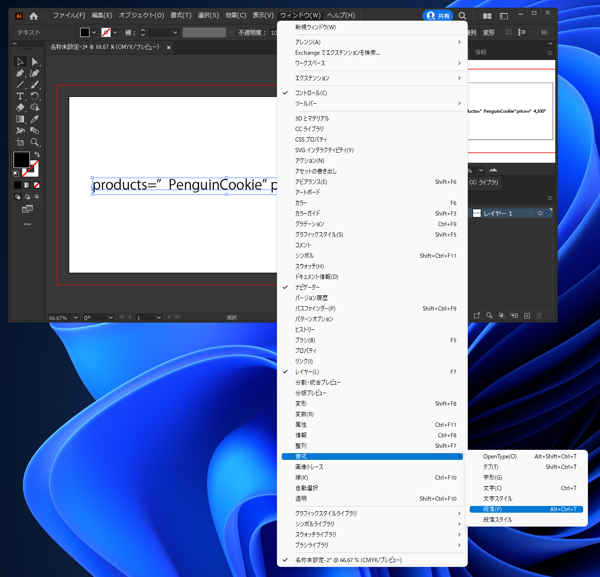Select the Paintbrush tool
The height and width of the screenshot is (577, 600).
pos(34,85)
